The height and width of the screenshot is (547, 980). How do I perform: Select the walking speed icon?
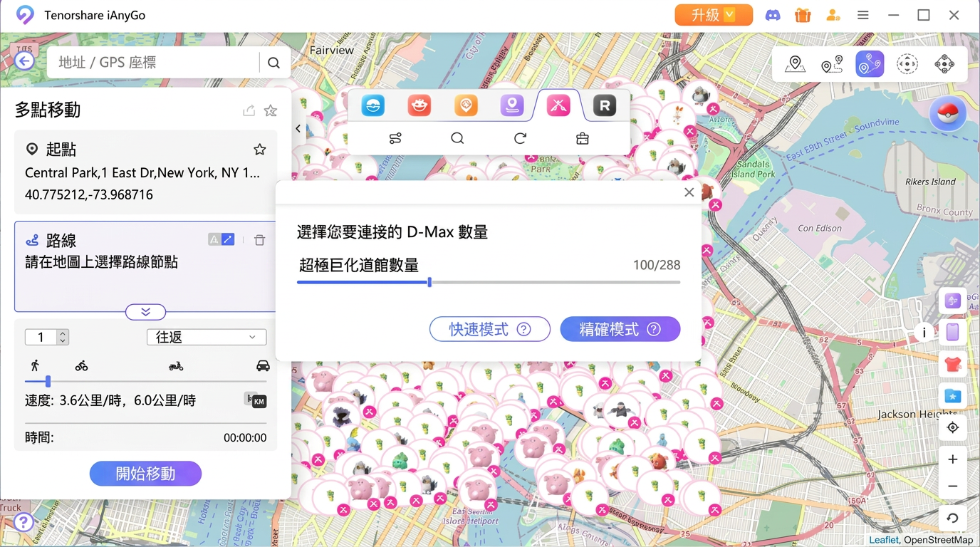pyautogui.click(x=34, y=365)
